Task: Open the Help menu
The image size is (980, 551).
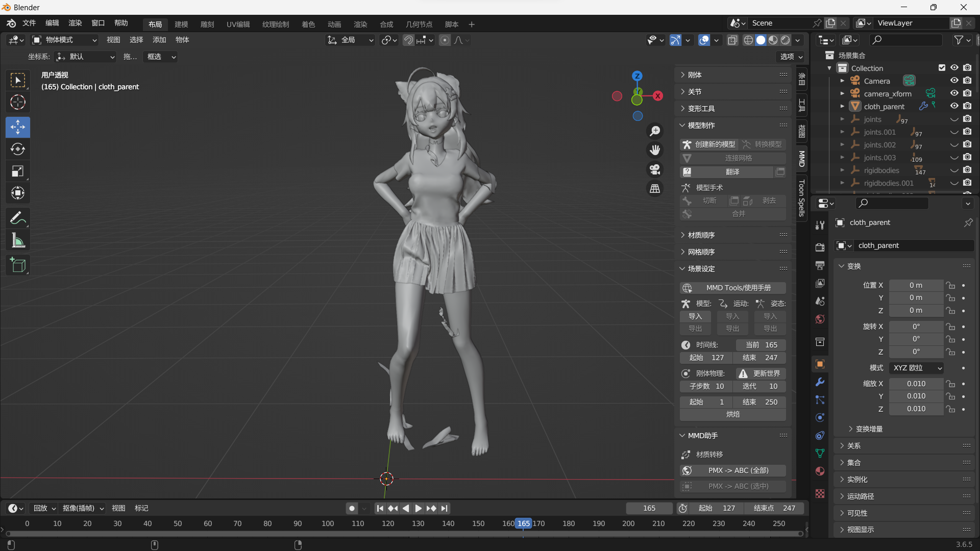Action: pos(121,23)
